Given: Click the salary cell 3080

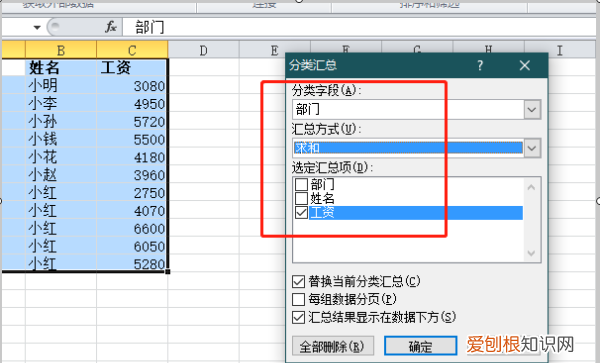Looking at the screenshot, I should tap(132, 85).
